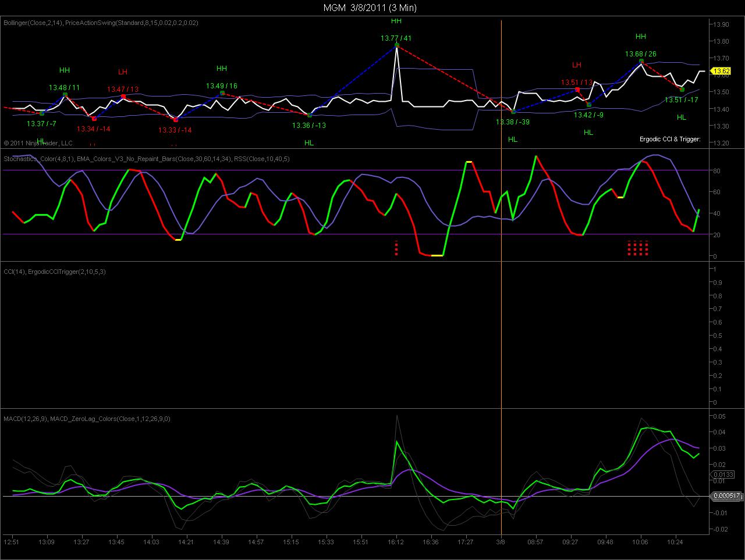Click the 13.33 / -14 swing low label
This screenshot has width=745, height=560.
(175, 130)
